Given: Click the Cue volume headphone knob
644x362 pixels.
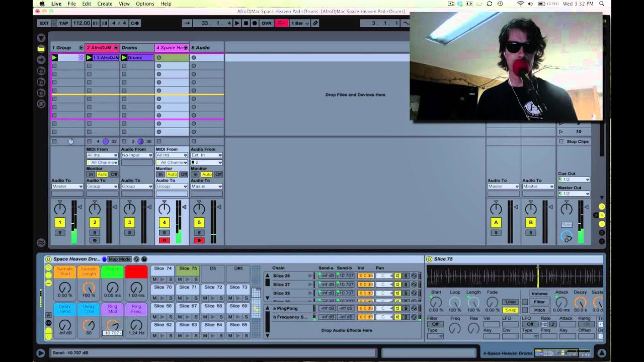Looking at the screenshot, I should click(x=567, y=237).
